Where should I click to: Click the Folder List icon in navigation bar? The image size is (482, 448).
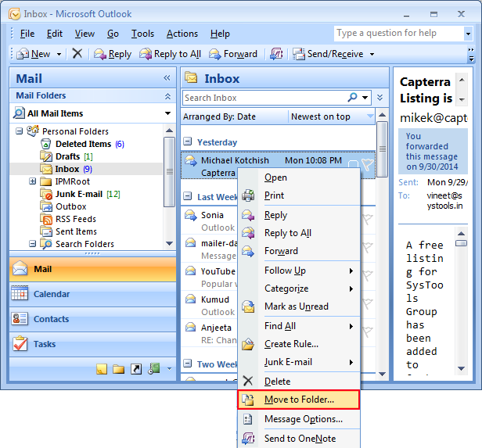(x=118, y=369)
